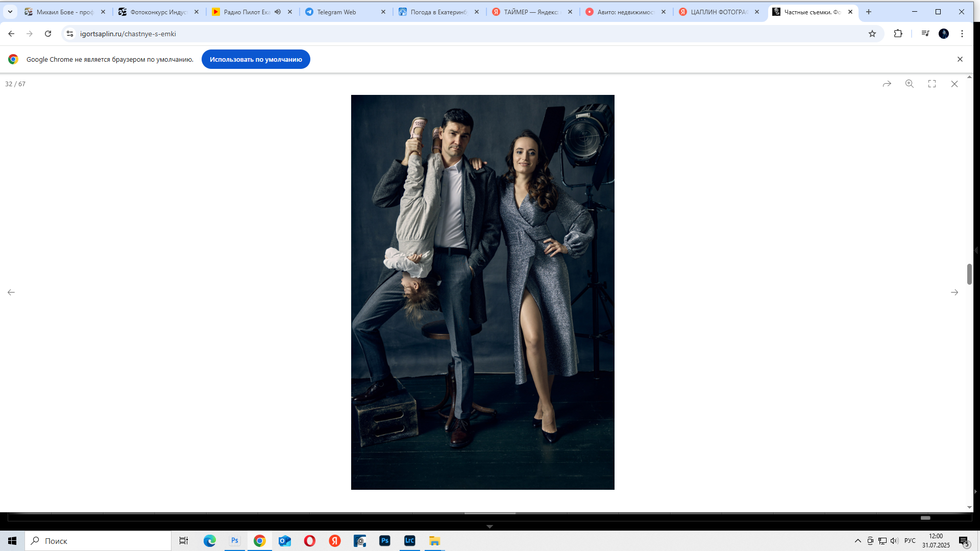Click the share arrow icon in gallery

(887, 84)
